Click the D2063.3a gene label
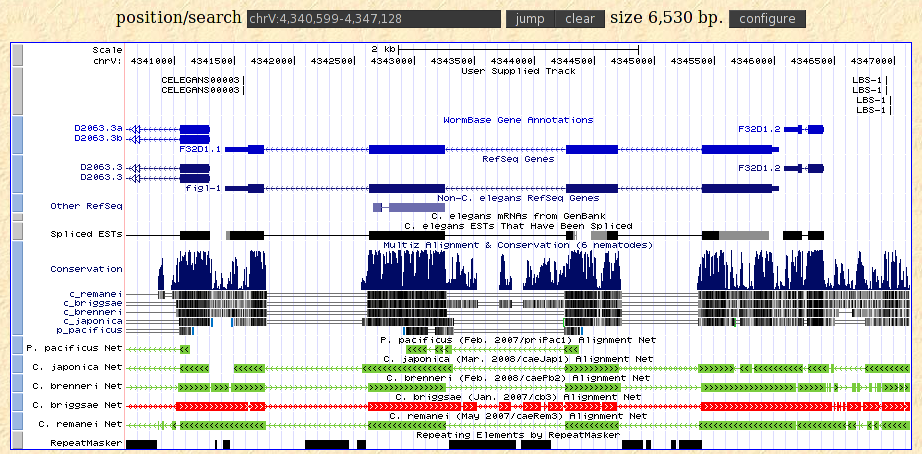The width and height of the screenshot is (922, 454). 98,129
